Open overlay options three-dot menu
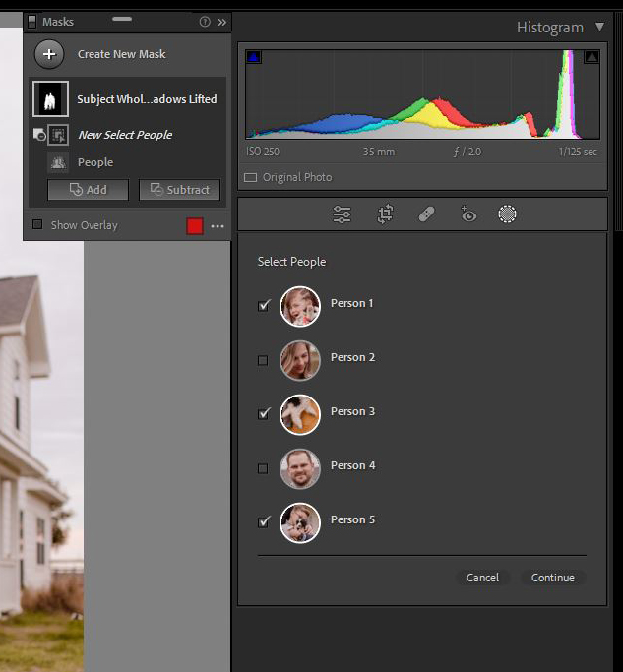 tap(218, 226)
